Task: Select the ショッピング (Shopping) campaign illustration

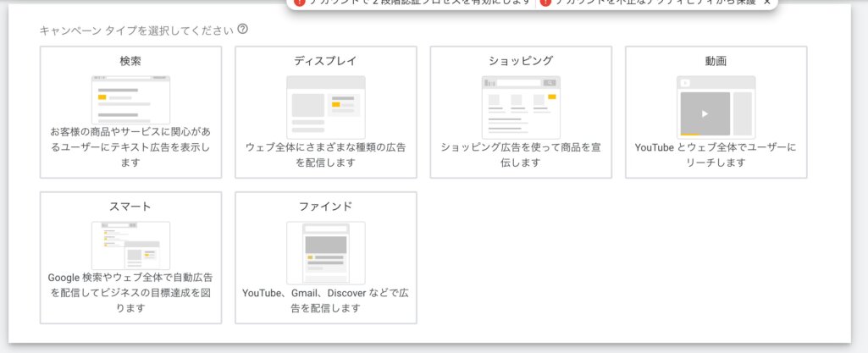Action: [x=521, y=107]
